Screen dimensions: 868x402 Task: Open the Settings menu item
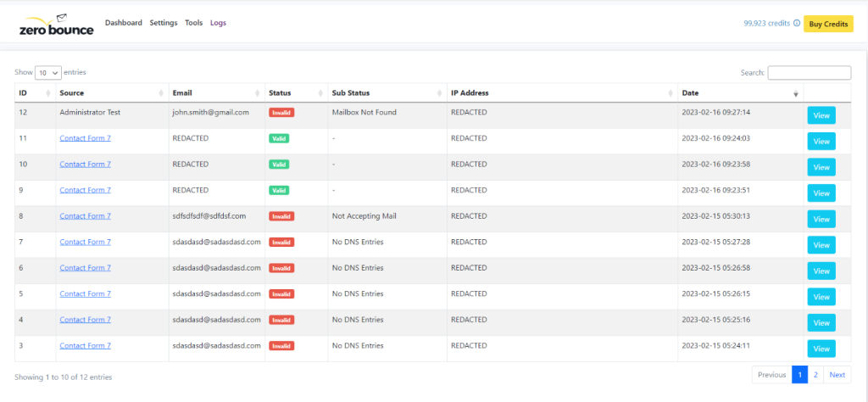[x=164, y=23]
